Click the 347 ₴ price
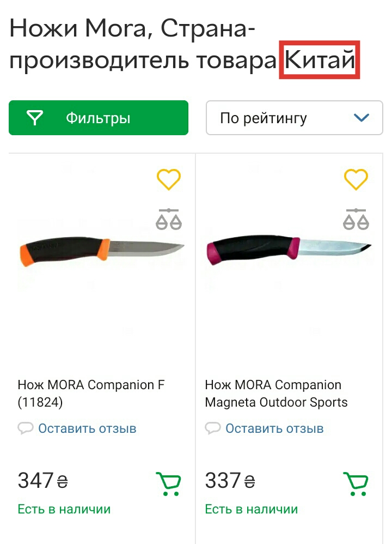Viewport: 392px width, 544px height. tap(42, 481)
